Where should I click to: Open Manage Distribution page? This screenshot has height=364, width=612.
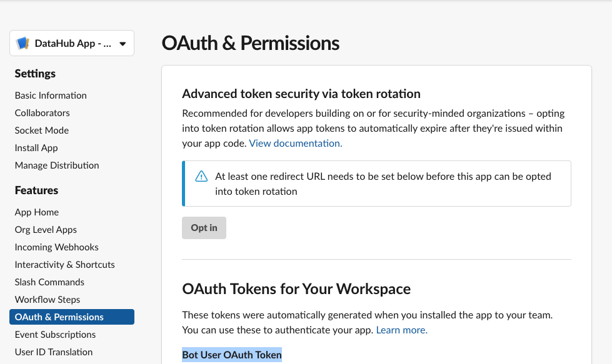point(57,165)
